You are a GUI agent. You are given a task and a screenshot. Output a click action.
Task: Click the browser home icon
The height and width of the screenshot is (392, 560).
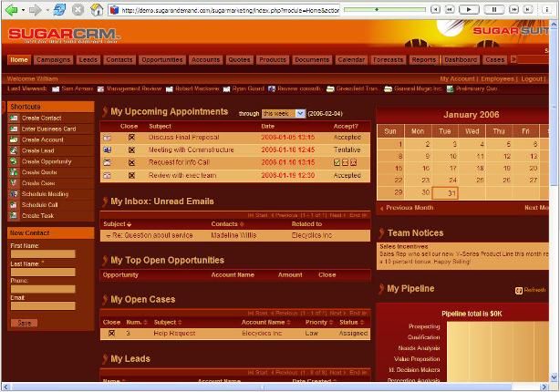coord(94,10)
